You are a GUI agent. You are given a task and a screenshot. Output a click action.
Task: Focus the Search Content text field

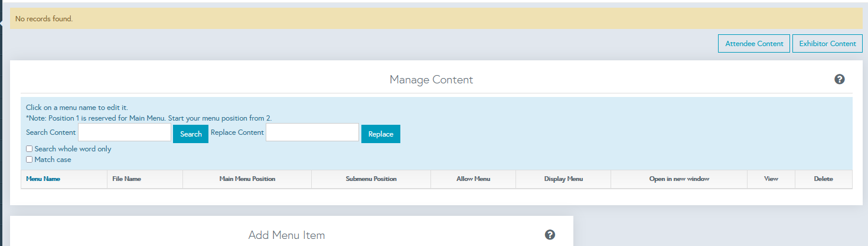pos(125,132)
